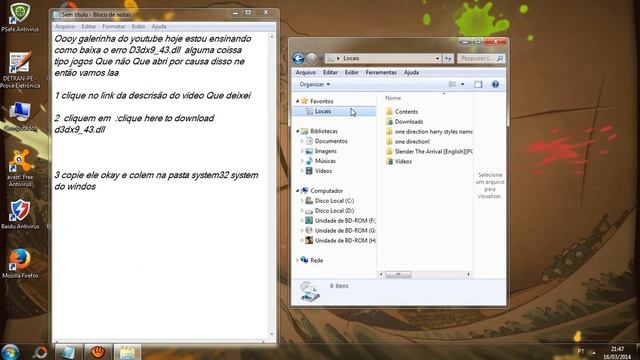This screenshot has width=640, height=360.
Task: Open Notepad Exibir menu
Action: click(138, 27)
